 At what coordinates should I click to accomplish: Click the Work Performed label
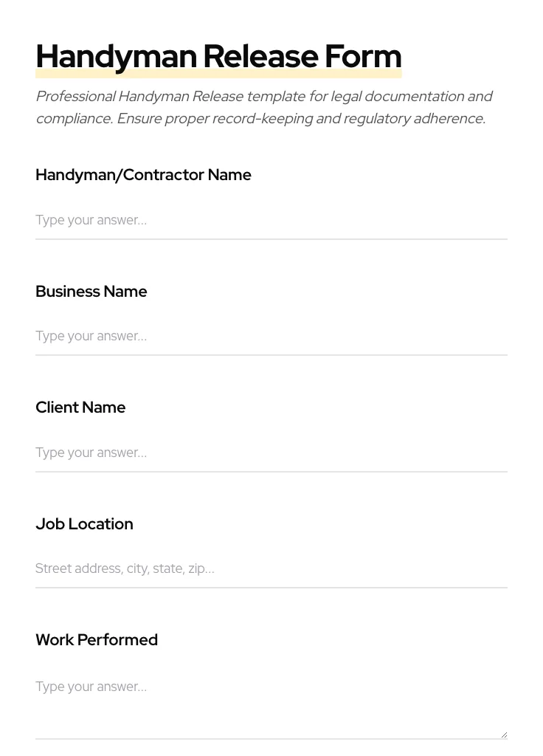97,640
